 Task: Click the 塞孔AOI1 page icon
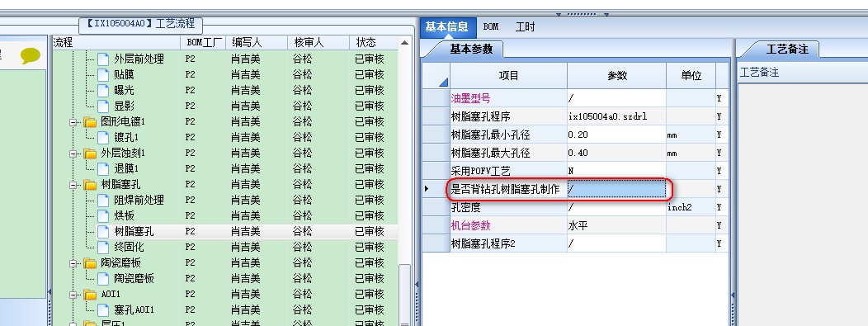pos(103,309)
